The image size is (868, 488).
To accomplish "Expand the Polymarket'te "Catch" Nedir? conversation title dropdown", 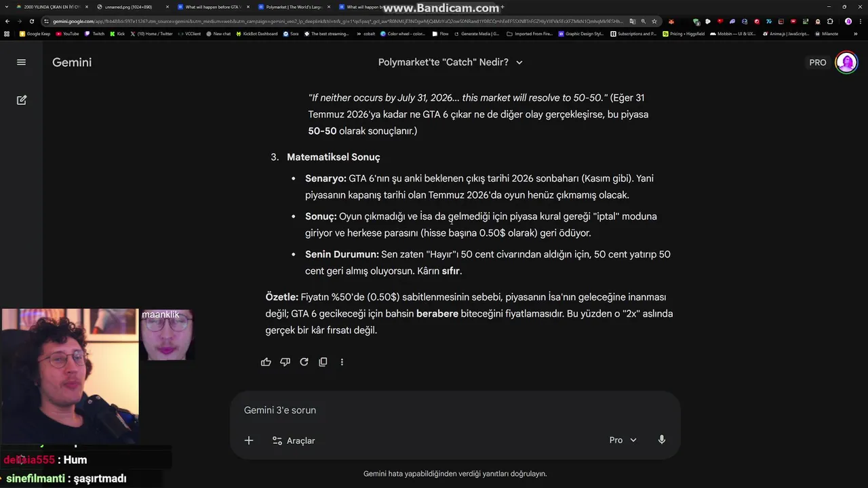I will pyautogui.click(x=450, y=62).
